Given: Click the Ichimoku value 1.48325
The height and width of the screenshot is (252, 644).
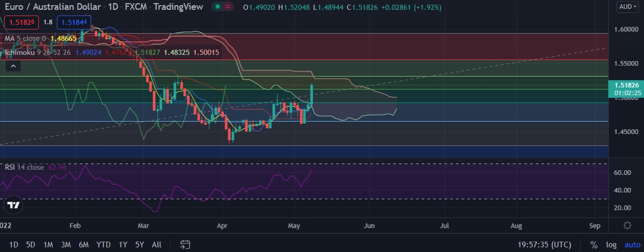Looking at the screenshot, I should click(177, 52).
